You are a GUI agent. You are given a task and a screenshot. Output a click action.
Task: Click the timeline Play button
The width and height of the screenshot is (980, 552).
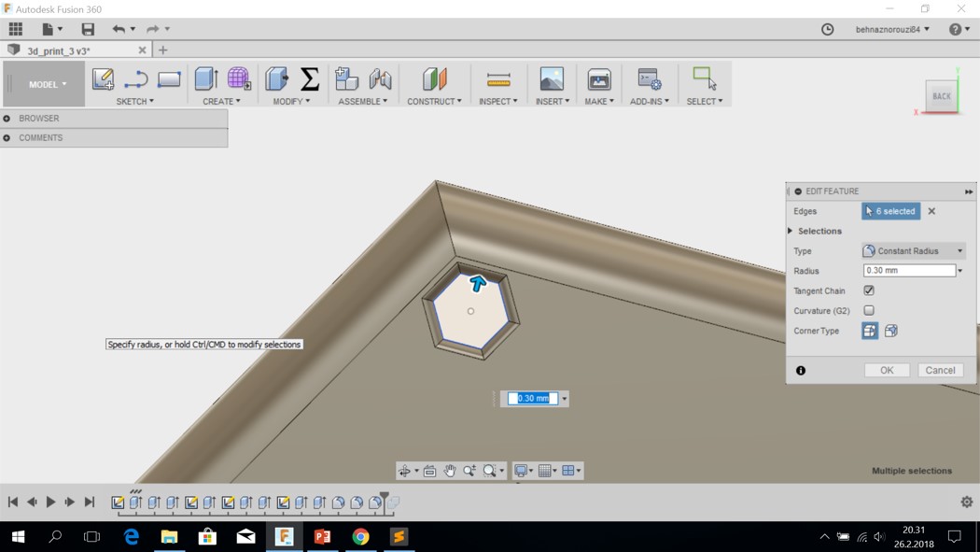(50, 502)
